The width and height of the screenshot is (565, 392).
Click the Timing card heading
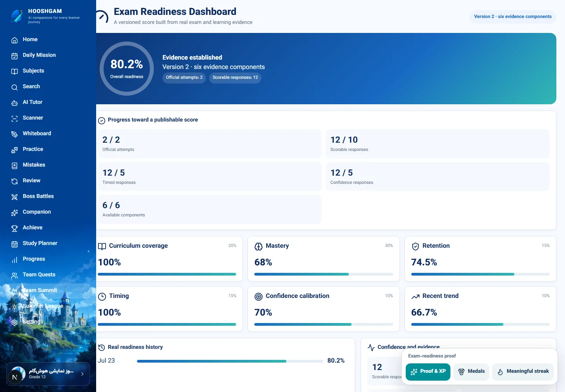[x=119, y=296]
